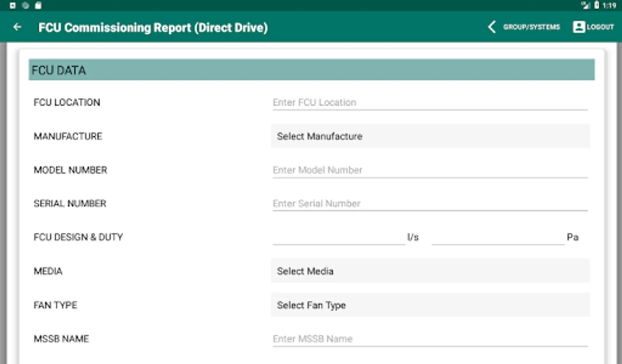
Task: Tap the battery icon in status bar
Action: (596, 5)
